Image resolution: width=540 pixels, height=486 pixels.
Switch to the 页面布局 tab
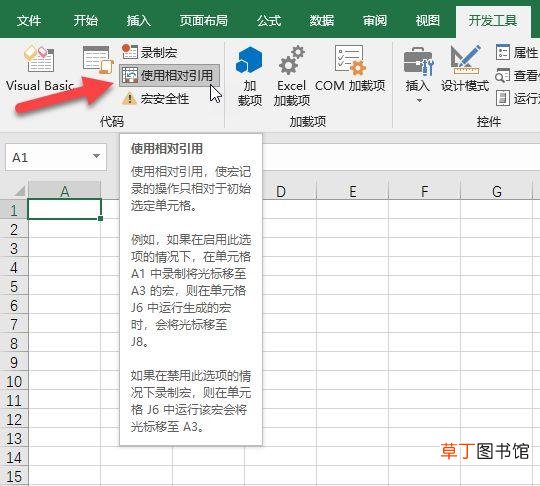204,20
